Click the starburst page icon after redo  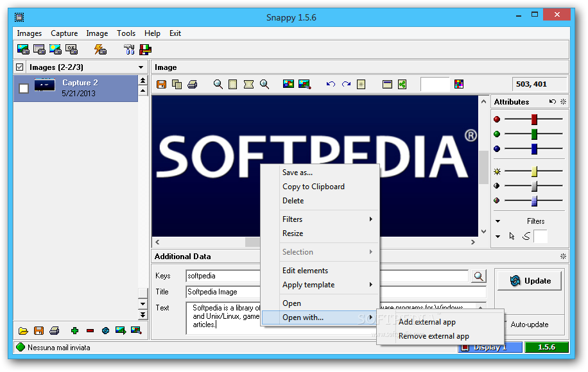[361, 84]
